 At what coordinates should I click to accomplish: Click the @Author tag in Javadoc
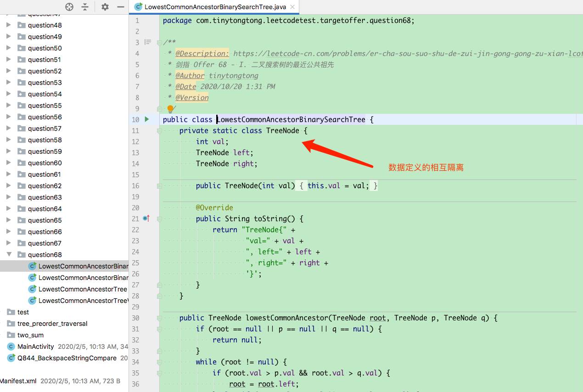[190, 75]
